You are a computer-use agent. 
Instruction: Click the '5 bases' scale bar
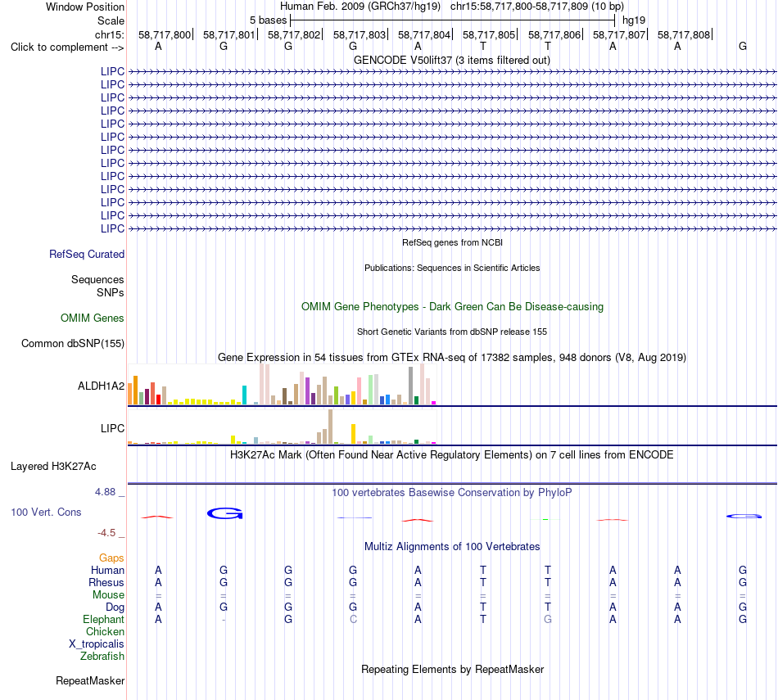(x=452, y=20)
